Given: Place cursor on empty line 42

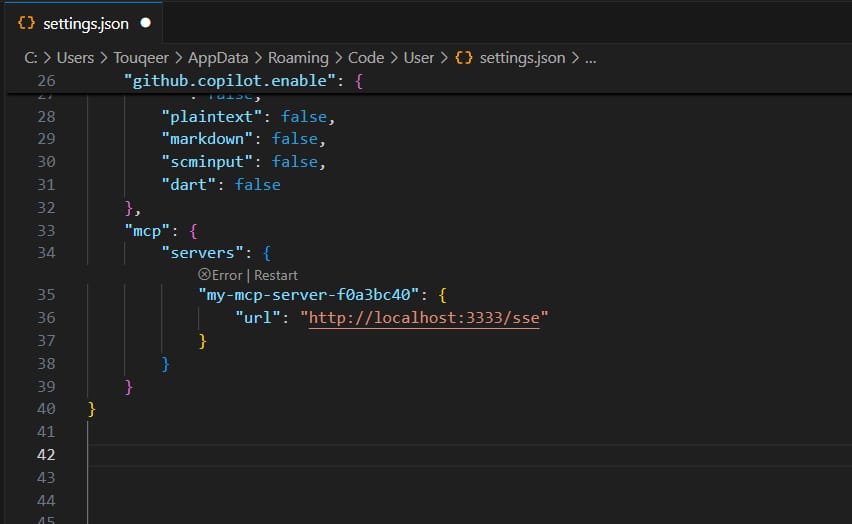Looking at the screenshot, I should tap(467, 455).
